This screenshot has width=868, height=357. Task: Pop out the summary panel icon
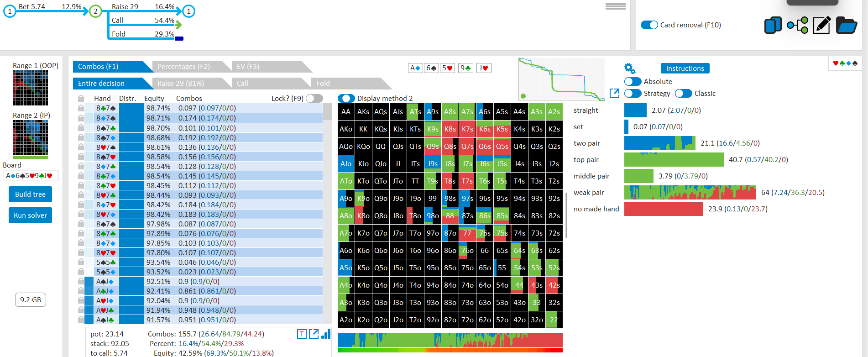pos(314,334)
